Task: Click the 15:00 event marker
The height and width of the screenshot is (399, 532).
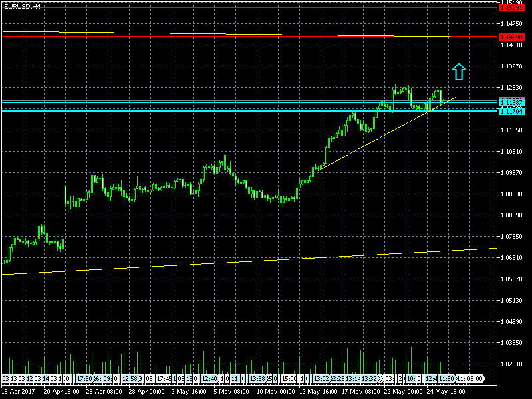Action: [289, 378]
